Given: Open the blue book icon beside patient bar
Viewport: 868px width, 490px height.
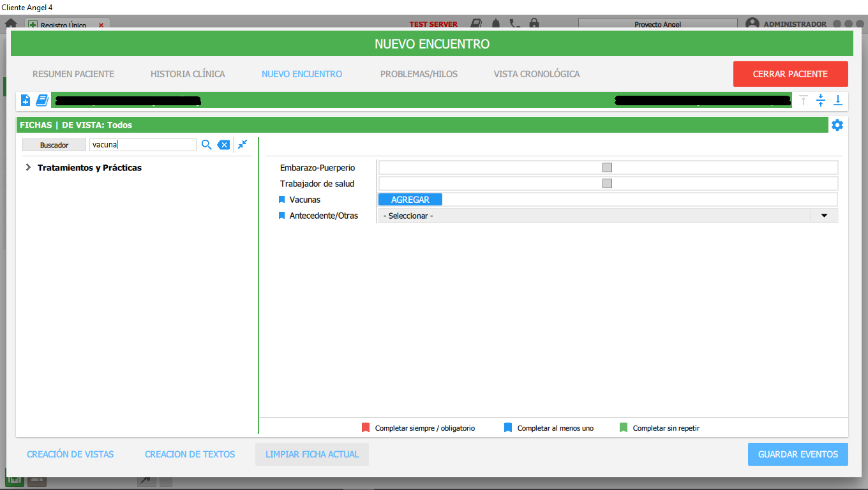Looking at the screenshot, I should (42, 100).
